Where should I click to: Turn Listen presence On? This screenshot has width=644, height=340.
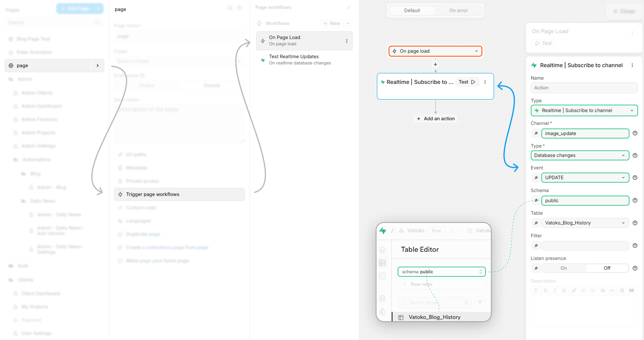pyautogui.click(x=564, y=268)
